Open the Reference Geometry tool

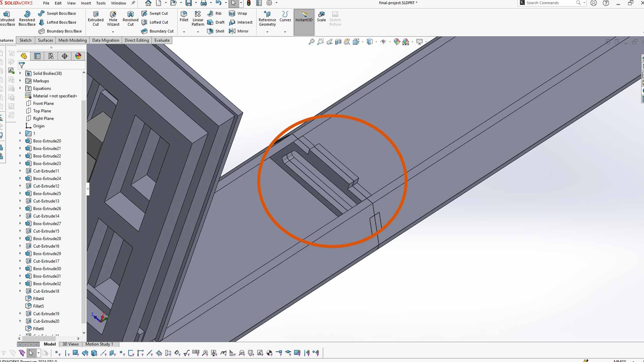tap(267, 18)
